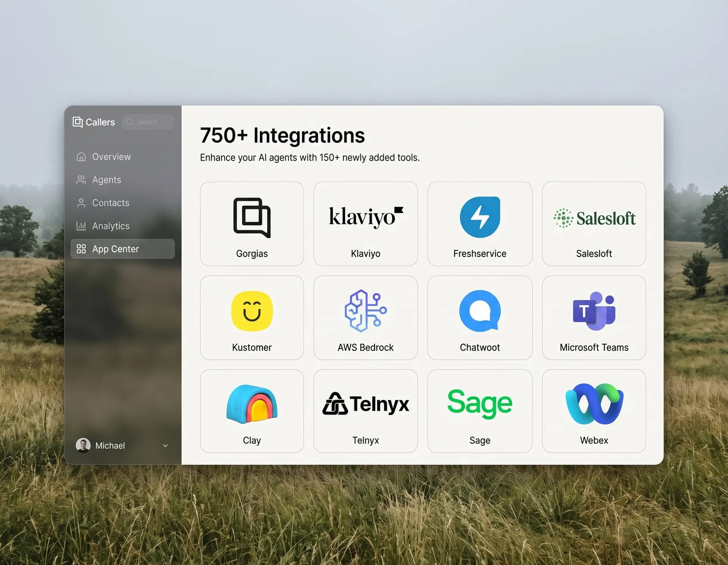Open the Gorgias logo icon
The height and width of the screenshot is (565, 728).
[x=252, y=217]
